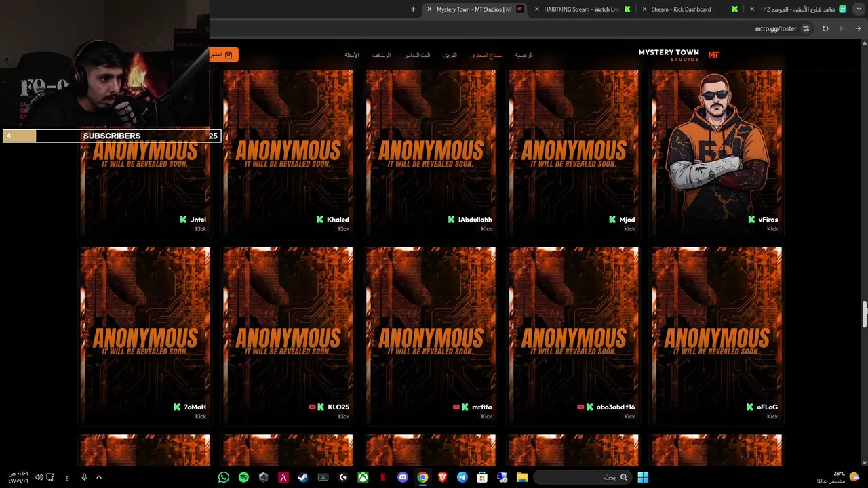Click the Kick icon beside oFLaG
This screenshot has width=868, height=488.
coord(750,407)
